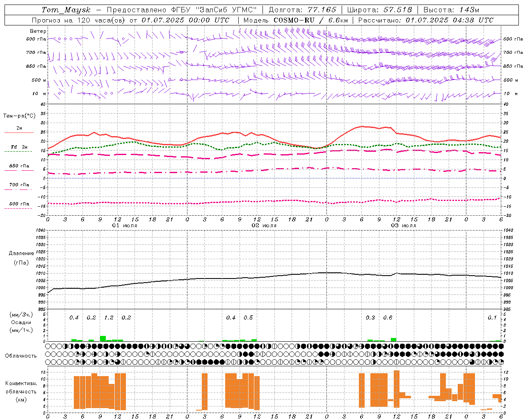525x420 pixels.
Task: Click the "Td 2м" dew point legend entry
Action: [x=19, y=147]
